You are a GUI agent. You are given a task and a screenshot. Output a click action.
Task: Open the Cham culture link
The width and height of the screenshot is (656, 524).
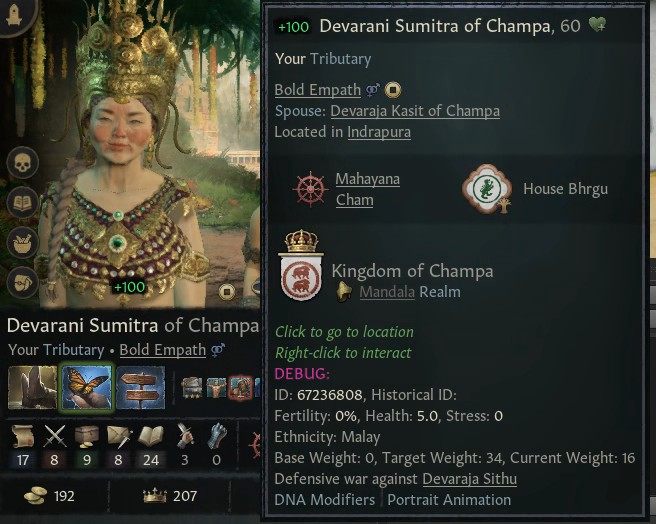pos(354,200)
